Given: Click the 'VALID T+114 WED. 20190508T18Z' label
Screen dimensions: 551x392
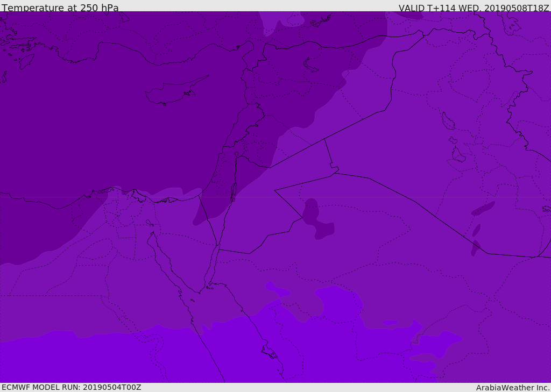Looking at the screenshot, I should click(474, 8).
